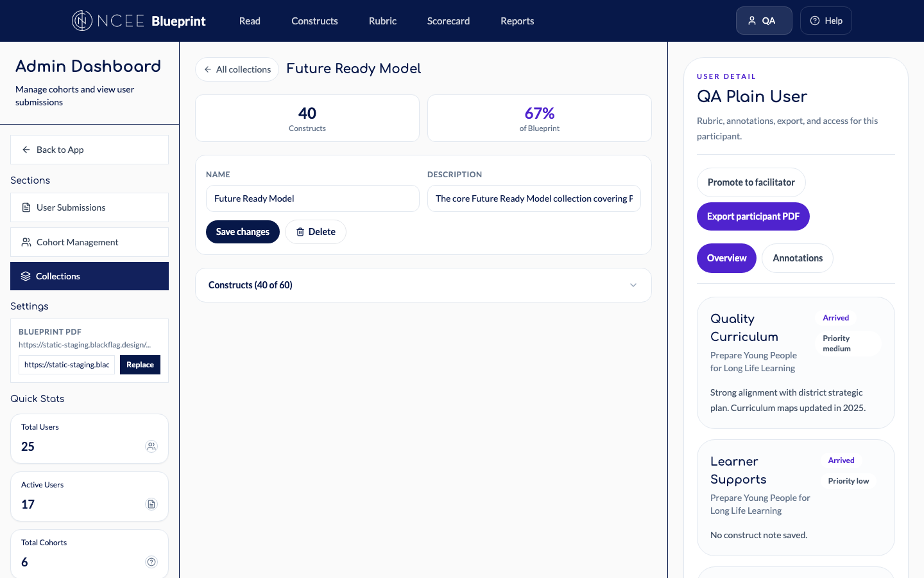Open Help from the top bar
The image size is (924, 578).
pos(826,21)
